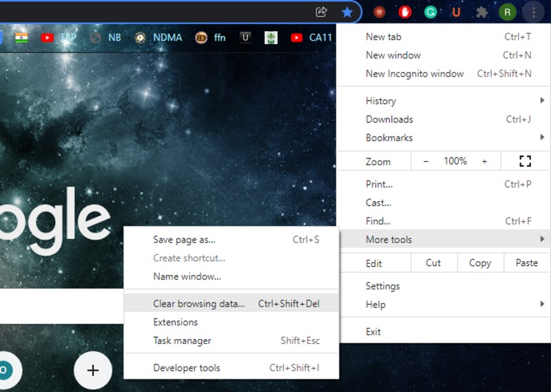Increase zoom with the plus button
Screen dimensions: 551x392
[x=484, y=161]
